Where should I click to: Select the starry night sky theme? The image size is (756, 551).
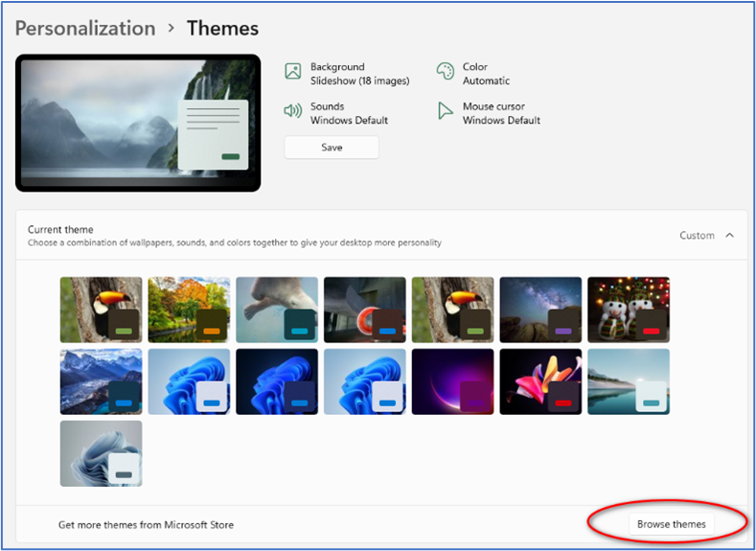[x=540, y=310]
